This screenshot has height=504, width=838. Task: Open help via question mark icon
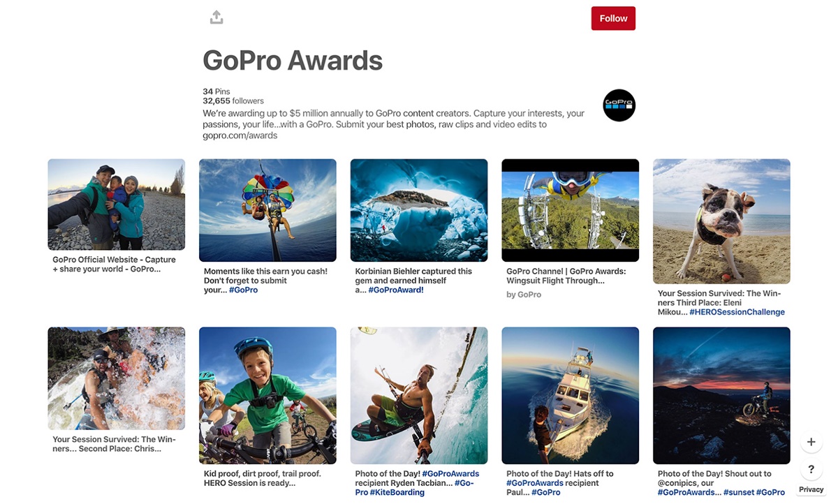(811, 469)
